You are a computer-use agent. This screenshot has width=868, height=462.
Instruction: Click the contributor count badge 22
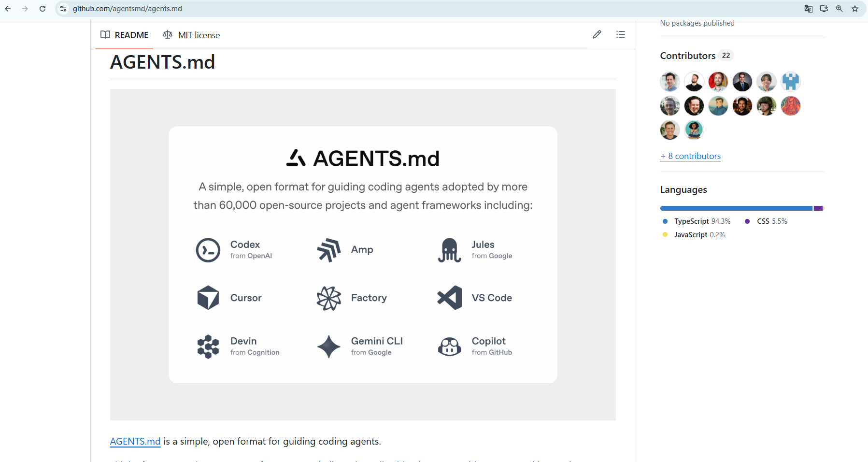(726, 56)
